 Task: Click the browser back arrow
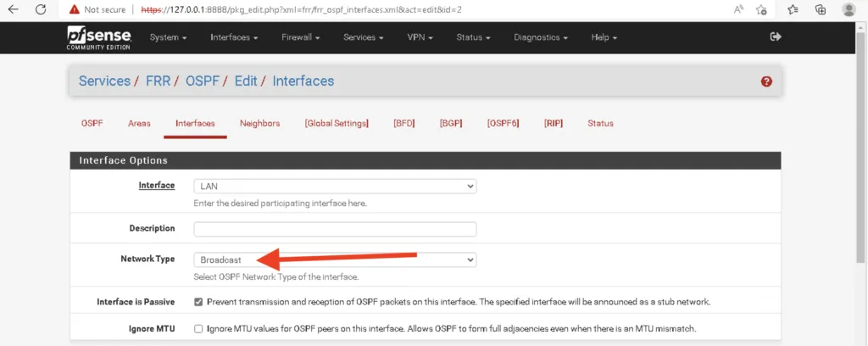tap(14, 9)
